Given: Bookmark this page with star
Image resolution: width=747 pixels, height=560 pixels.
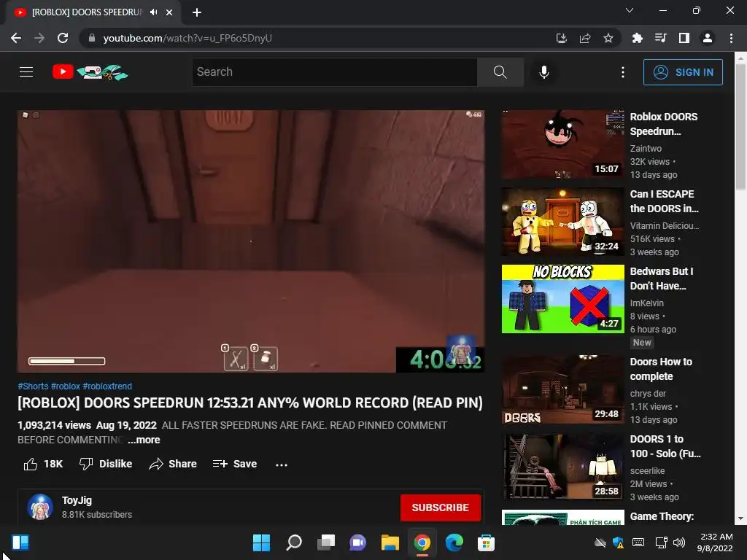Looking at the screenshot, I should (608, 38).
